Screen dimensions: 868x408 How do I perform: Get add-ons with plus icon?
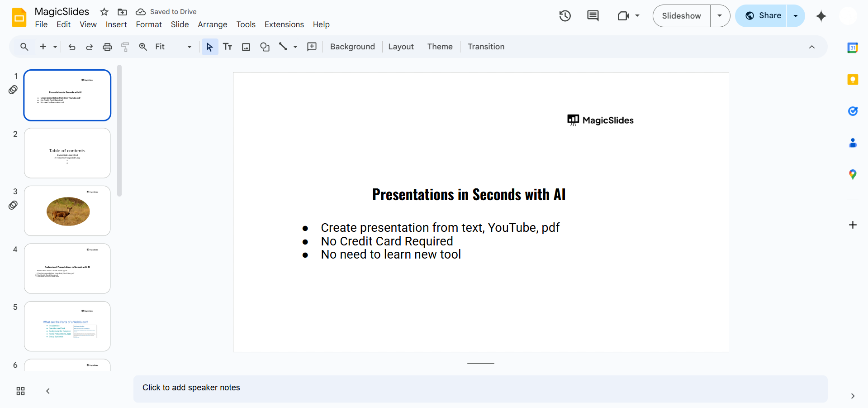tap(853, 225)
